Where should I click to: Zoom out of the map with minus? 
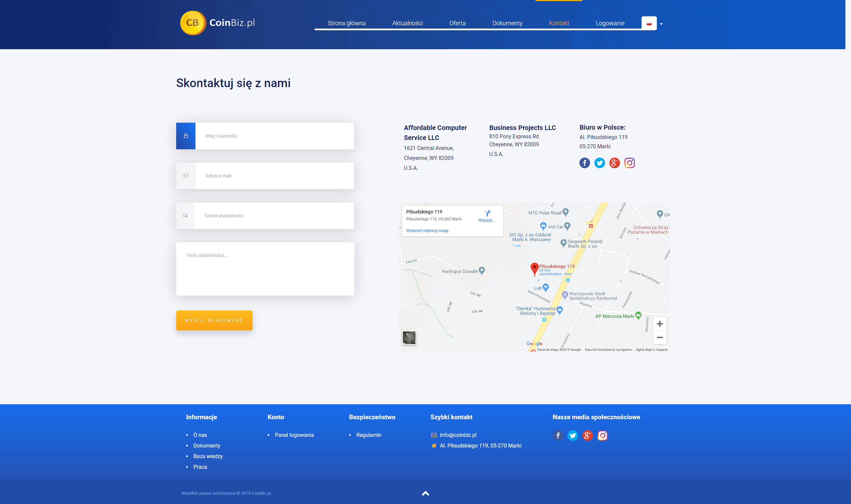point(660,337)
